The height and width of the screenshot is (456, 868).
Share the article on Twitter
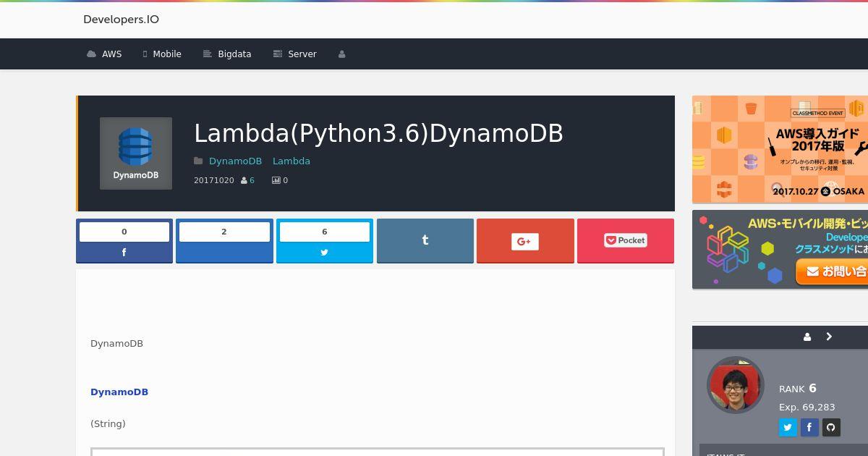pyautogui.click(x=325, y=241)
